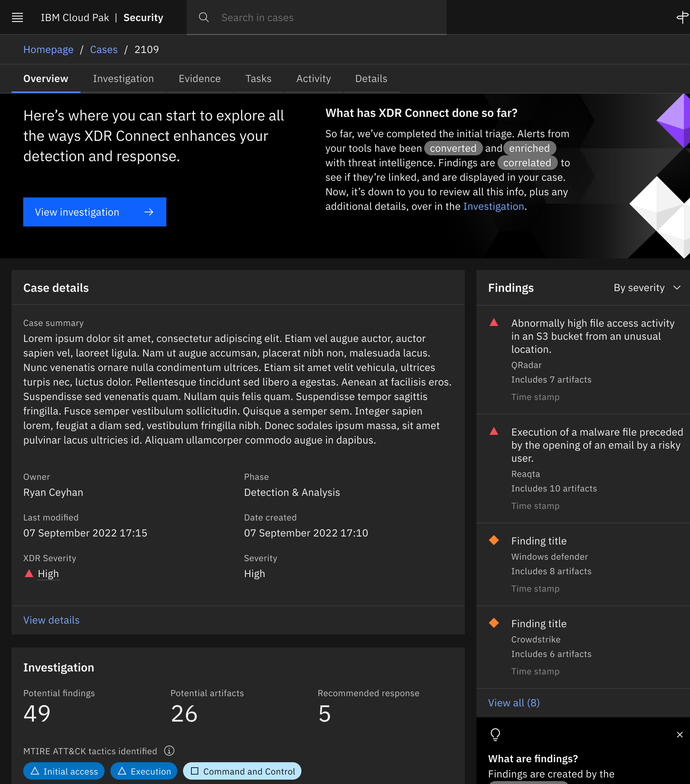This screenshot has width=690, height=784.
Task: Click the search magnifier icon
Action: (x=204, y=17)
